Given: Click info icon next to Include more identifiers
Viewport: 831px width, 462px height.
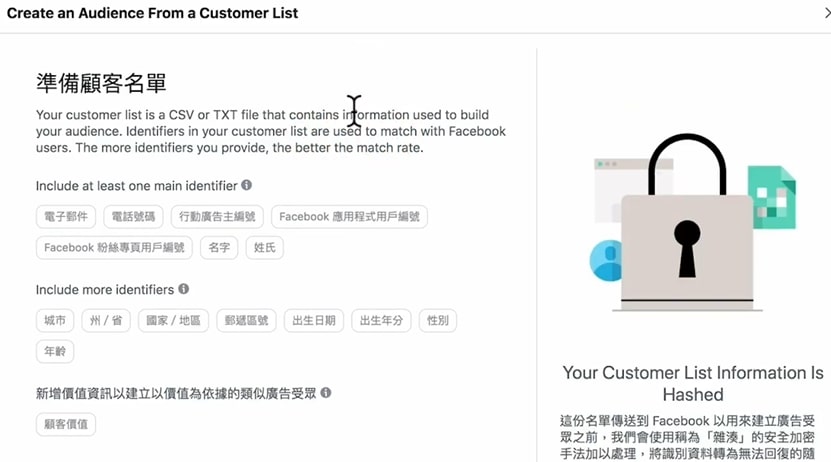Looking at the screenshot, I should 183,289.
